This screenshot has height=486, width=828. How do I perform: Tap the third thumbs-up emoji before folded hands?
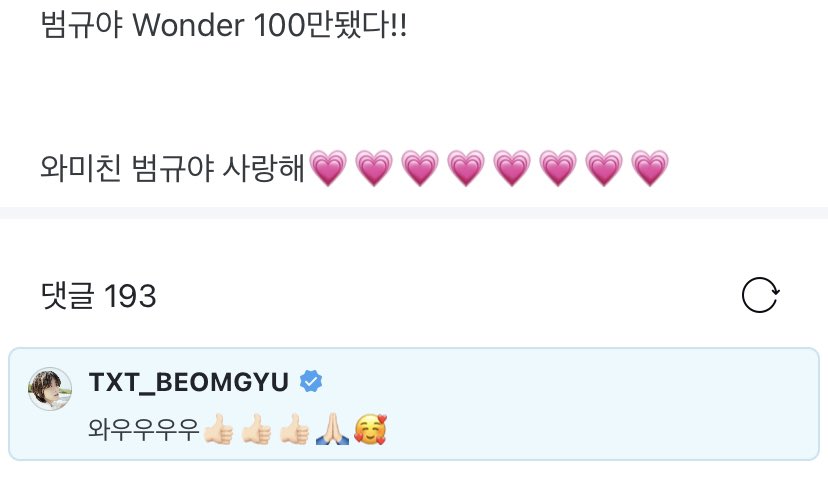click(294, 429)
